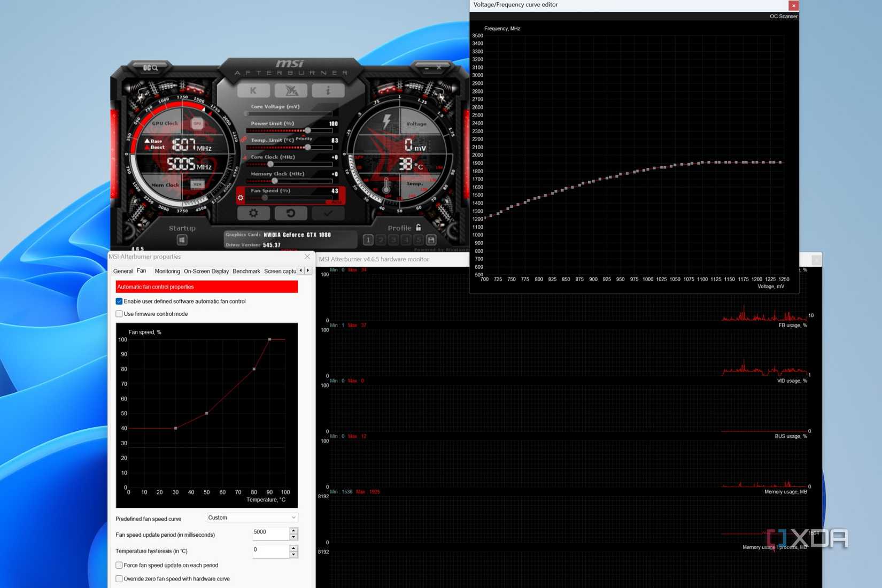
Task: Toggle Windows startup icon under Startup
Action: 182,240
